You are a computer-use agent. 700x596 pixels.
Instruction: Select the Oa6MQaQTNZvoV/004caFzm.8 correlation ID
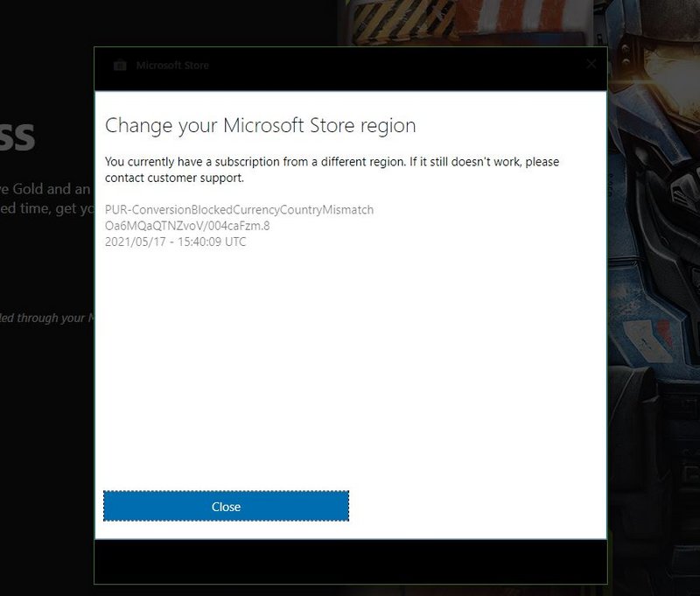point(187,226)
